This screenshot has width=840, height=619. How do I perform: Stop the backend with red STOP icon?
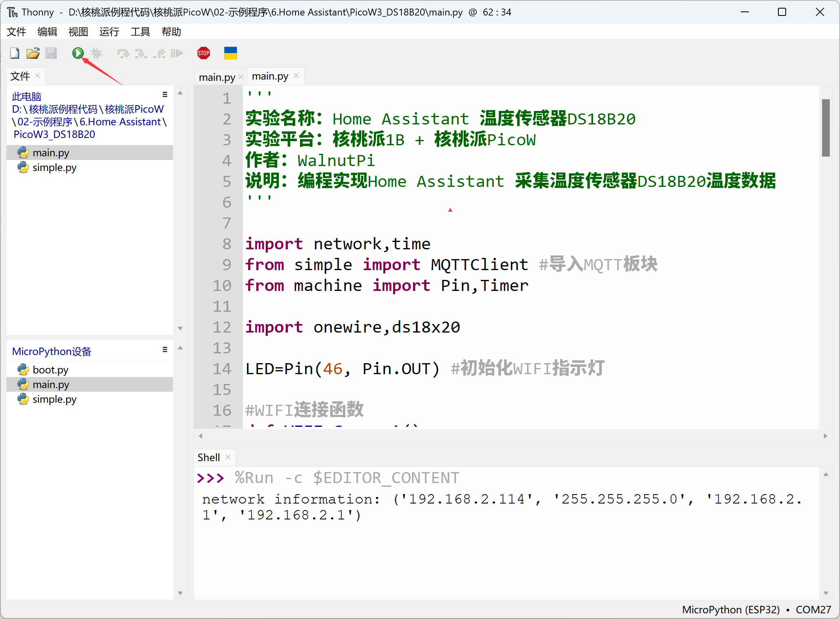[204, 53]
